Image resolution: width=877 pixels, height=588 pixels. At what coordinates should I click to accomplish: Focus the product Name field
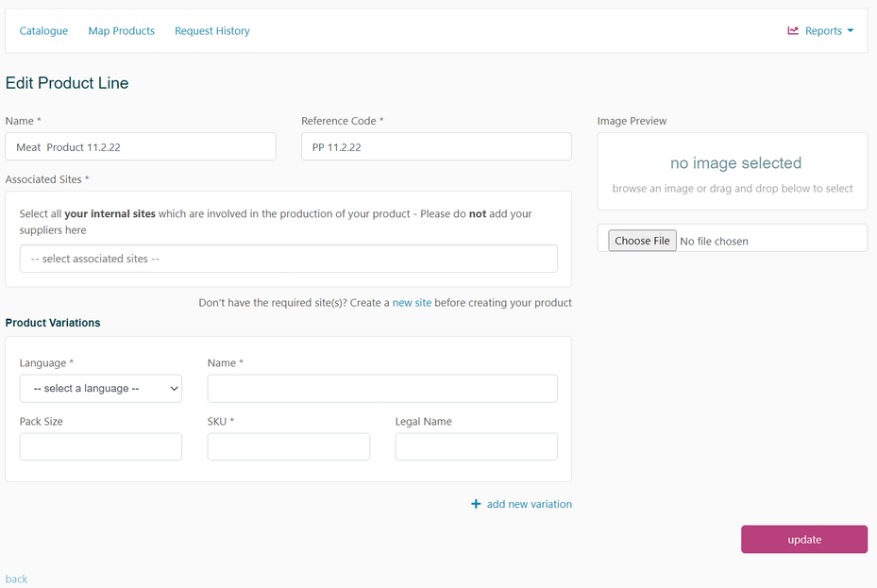click(x=141, y=146)
